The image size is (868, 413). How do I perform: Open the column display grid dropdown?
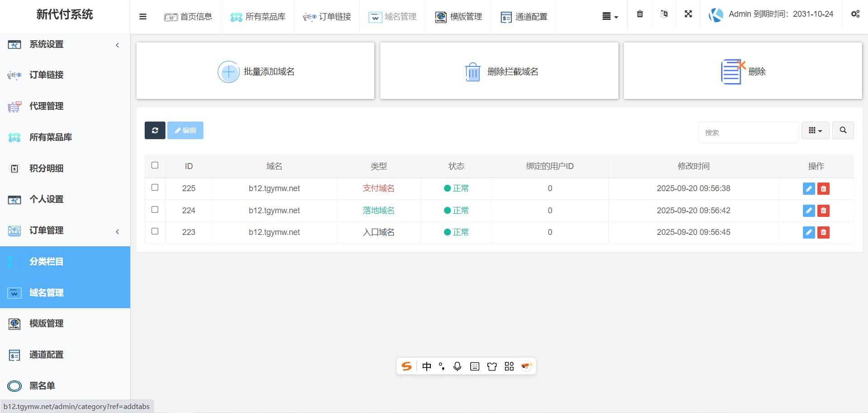(815, 131)
